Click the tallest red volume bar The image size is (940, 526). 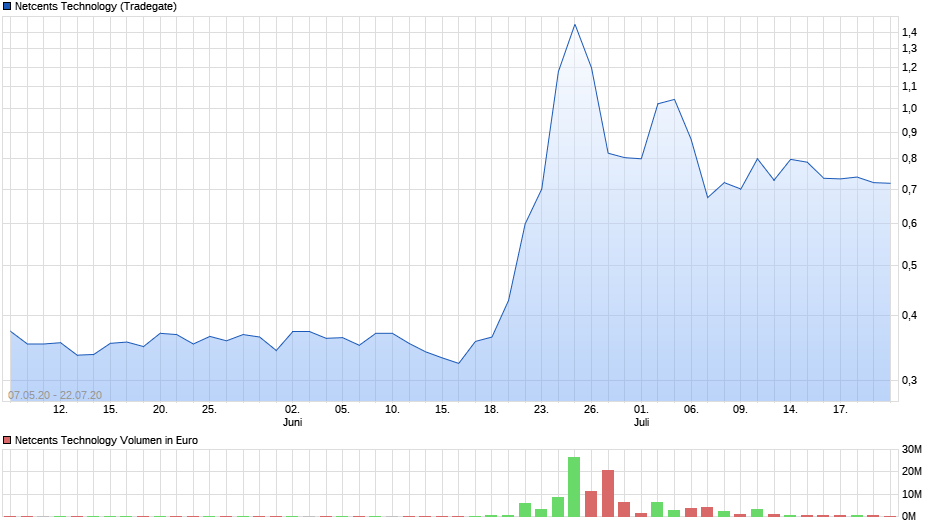pyautogui.click(x=608, y=493)
